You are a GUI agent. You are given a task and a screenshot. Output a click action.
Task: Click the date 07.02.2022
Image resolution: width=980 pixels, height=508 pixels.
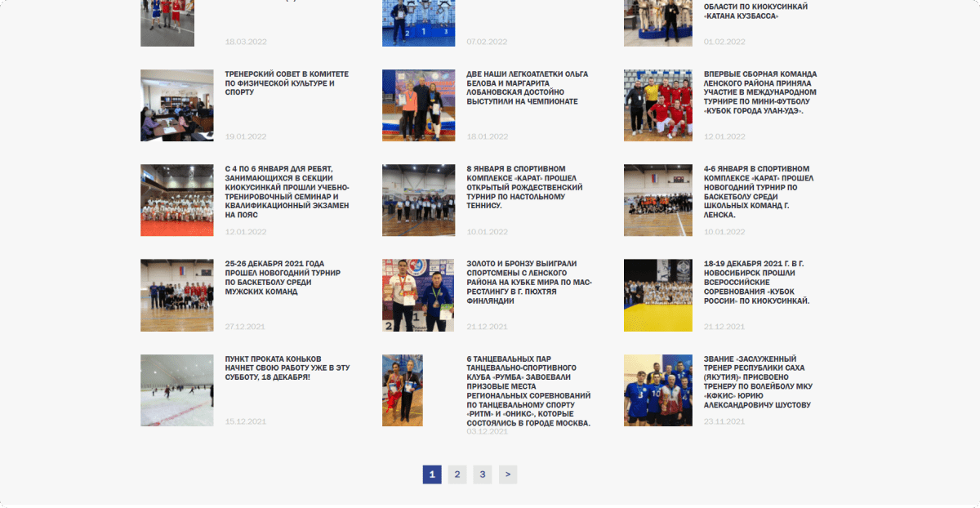point(488,42)
